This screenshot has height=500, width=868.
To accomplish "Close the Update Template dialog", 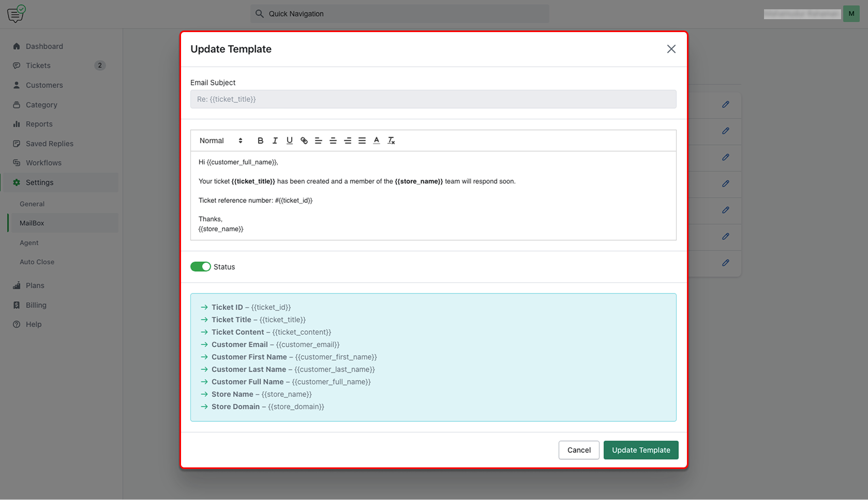I will pyautogui.click(x=671, y=49).
